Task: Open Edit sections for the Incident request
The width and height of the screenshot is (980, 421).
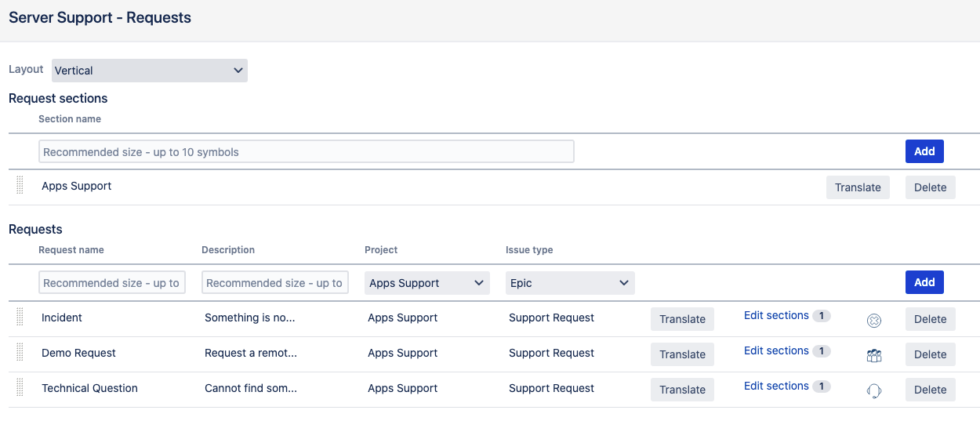Action: coord(776,315)
